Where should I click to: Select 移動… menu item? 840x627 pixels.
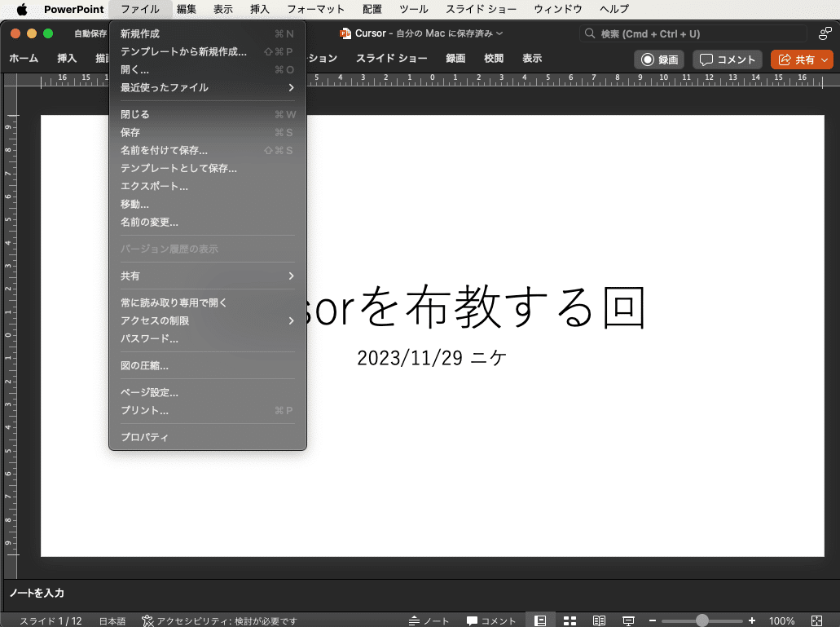pos(207,204)
